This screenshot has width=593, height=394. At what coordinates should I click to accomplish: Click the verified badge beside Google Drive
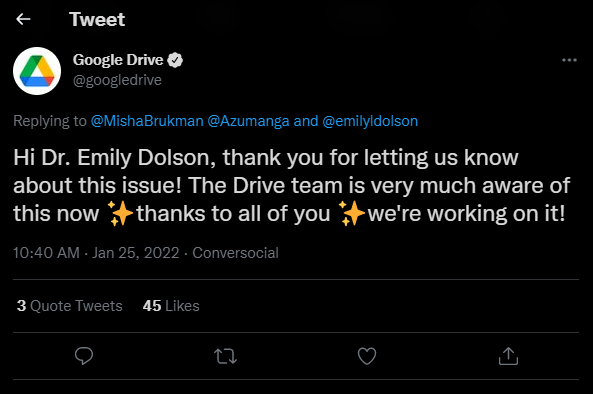pyautogui.click(x=175, y=60)
